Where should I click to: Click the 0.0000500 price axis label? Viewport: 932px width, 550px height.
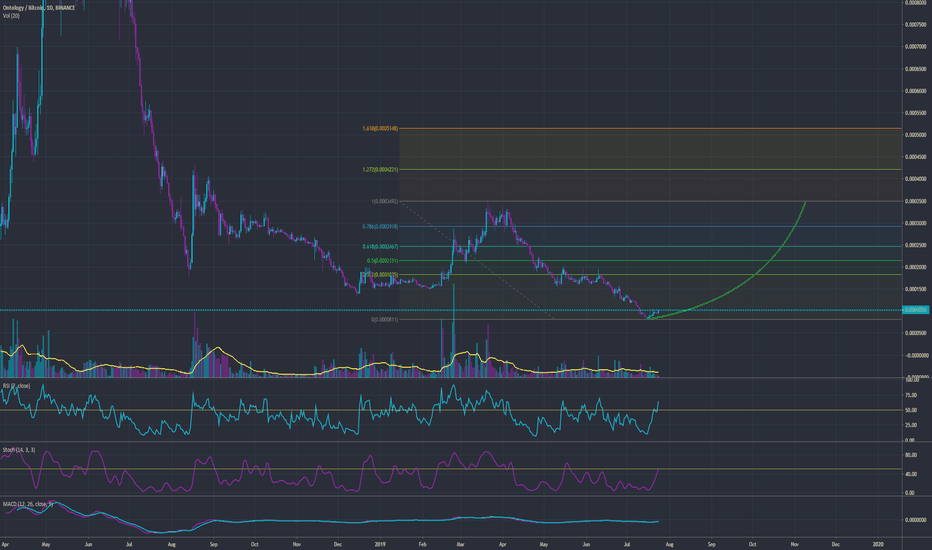915,334
